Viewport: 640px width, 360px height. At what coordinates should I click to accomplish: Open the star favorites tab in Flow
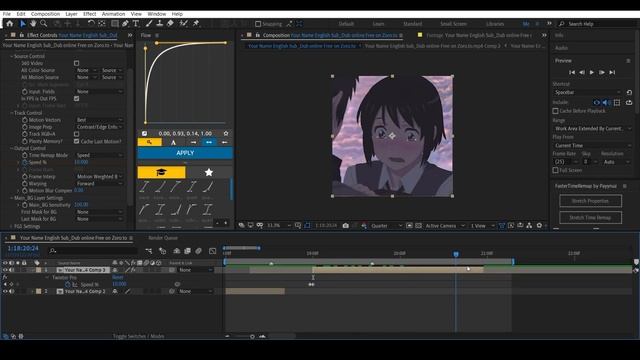click(x=209, y=172)
